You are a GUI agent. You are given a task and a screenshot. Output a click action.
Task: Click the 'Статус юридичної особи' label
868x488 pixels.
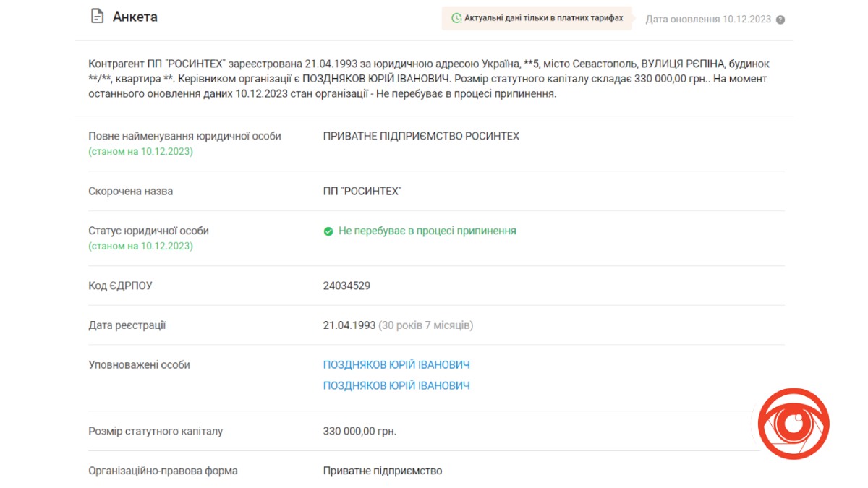[148, 231]
